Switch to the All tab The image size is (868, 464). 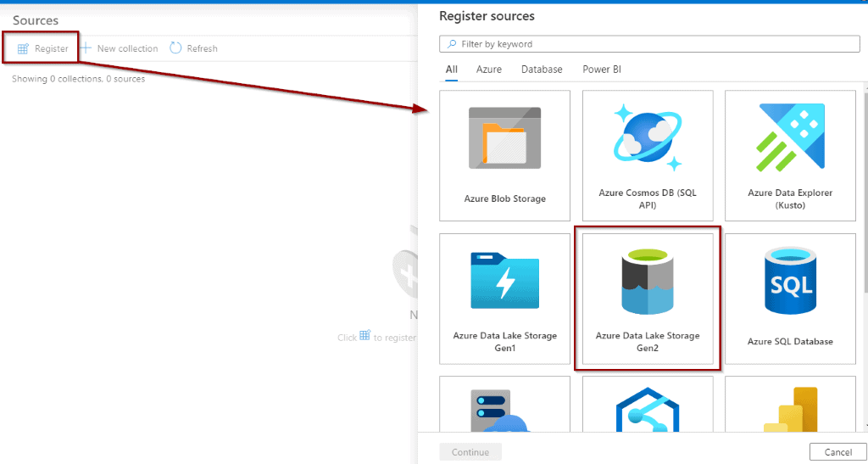(x=452, y=70)
